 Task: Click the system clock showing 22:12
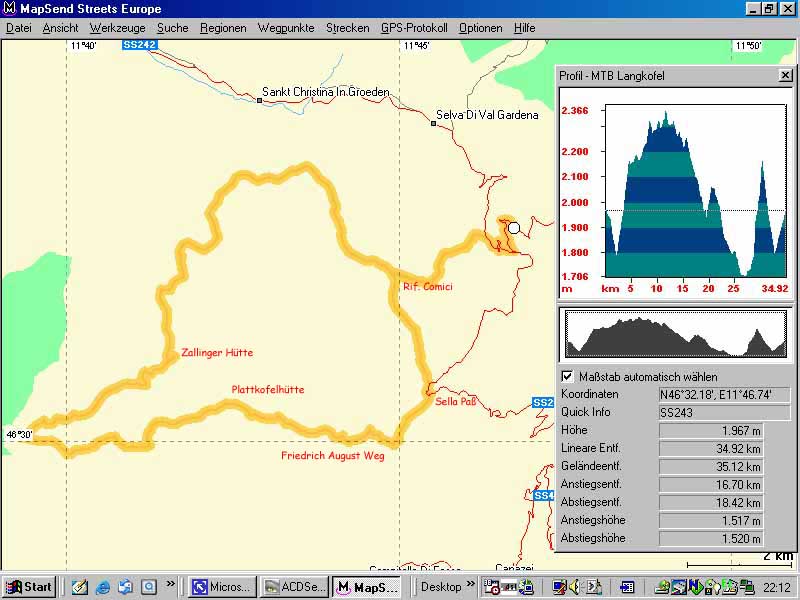777,588
